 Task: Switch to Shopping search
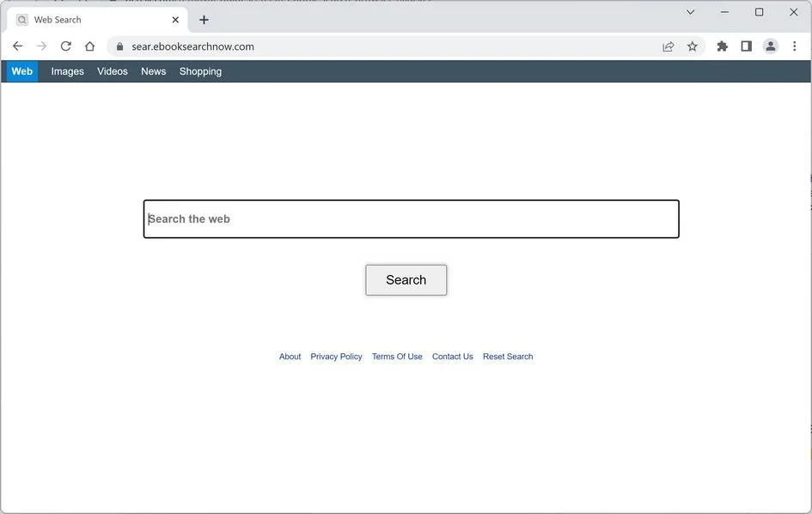(200, 71)
